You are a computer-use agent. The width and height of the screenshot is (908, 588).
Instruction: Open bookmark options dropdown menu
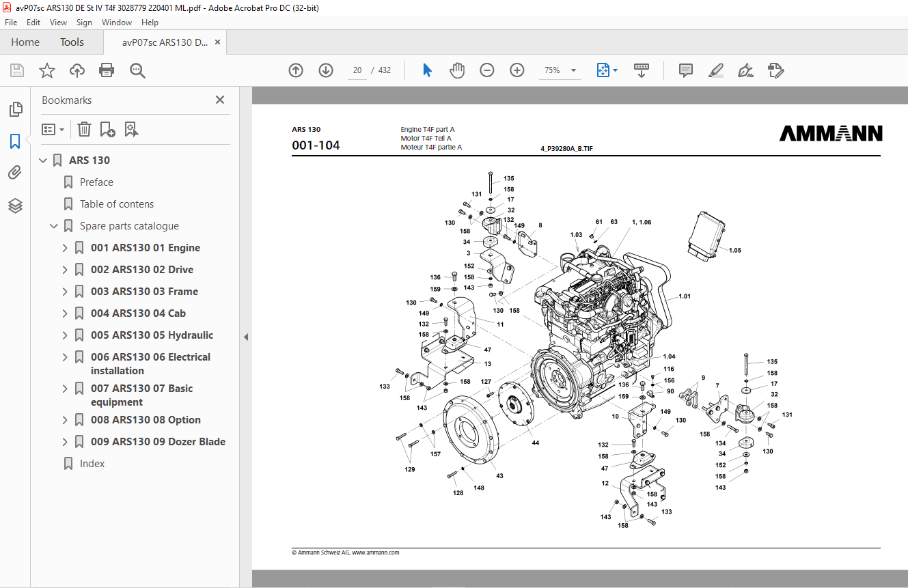(53, 129)
